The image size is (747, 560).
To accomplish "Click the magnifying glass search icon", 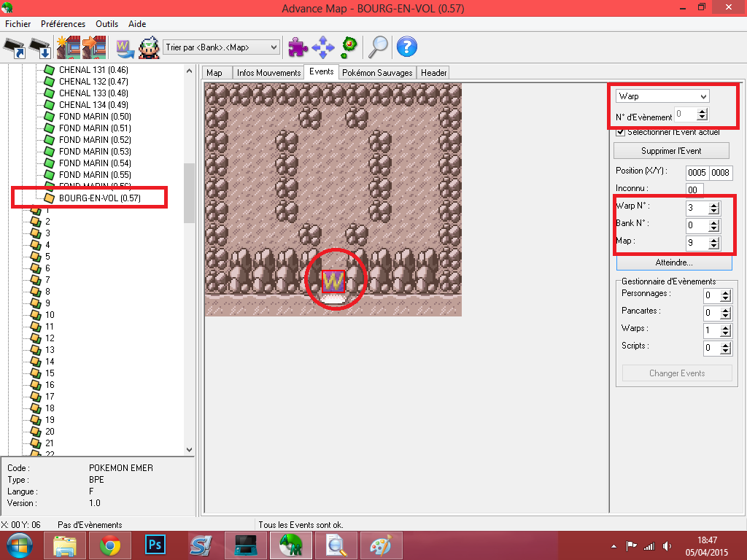I will pos(379,47).
